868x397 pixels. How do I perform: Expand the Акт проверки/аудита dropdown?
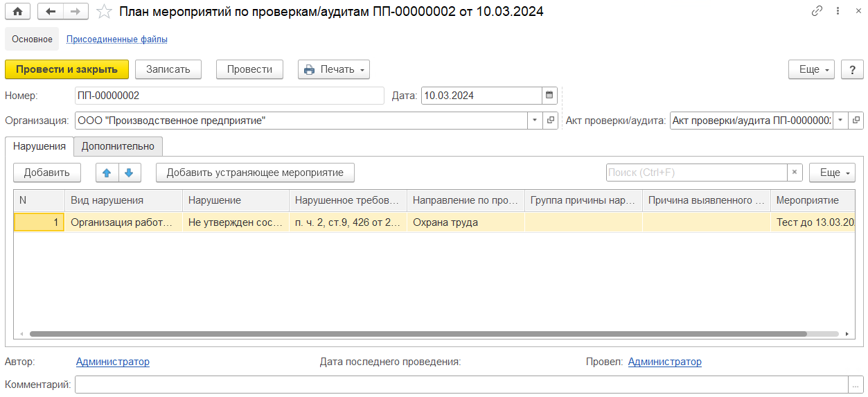(x=840, y=121)
